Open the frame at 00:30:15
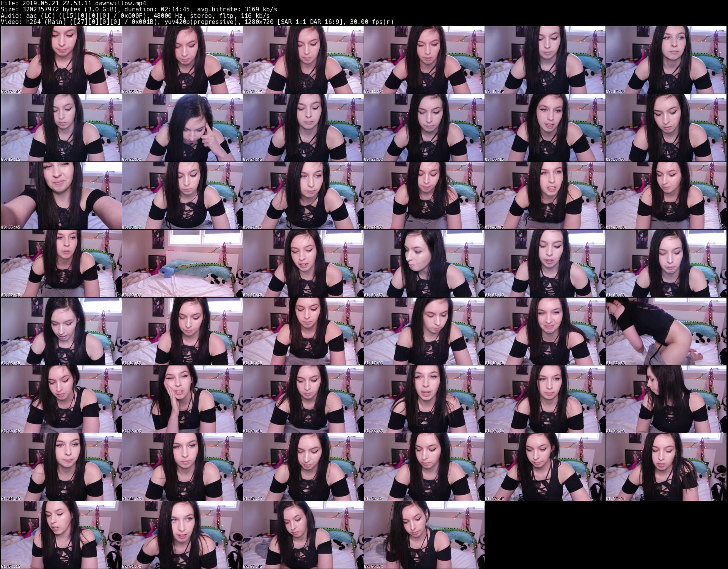Screen dimensions: 728x569 coord(545,128)
